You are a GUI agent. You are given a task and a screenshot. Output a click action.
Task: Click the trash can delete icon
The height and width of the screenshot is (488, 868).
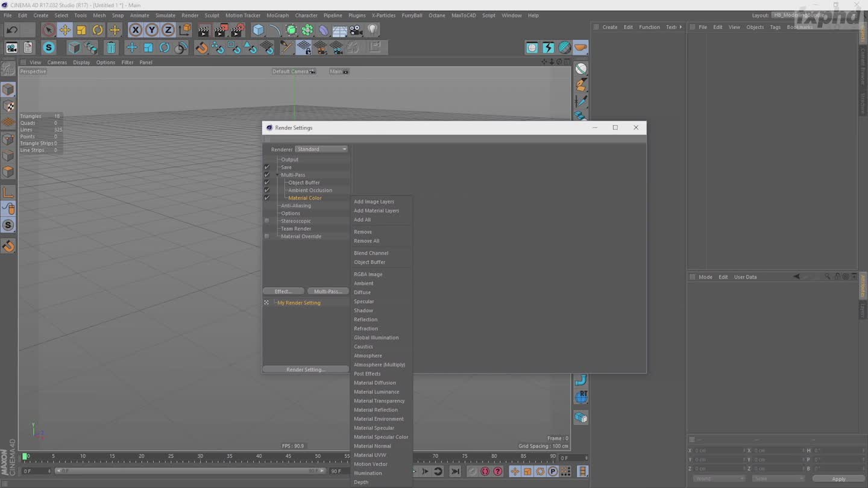111,48
